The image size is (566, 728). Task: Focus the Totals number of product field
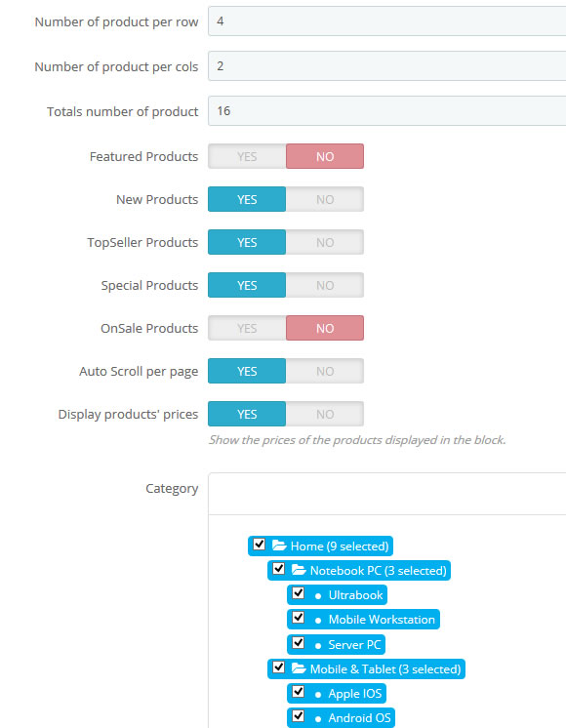[386, 111]
